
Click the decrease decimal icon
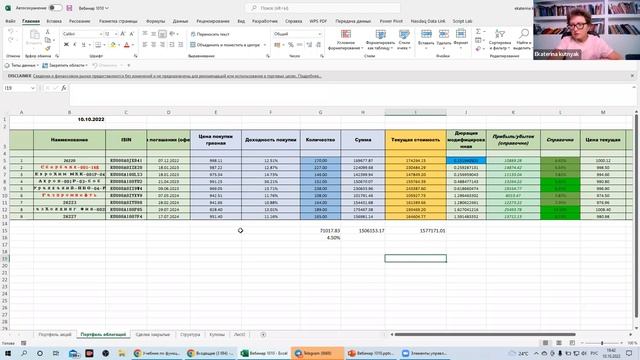(x=318, y=45)
